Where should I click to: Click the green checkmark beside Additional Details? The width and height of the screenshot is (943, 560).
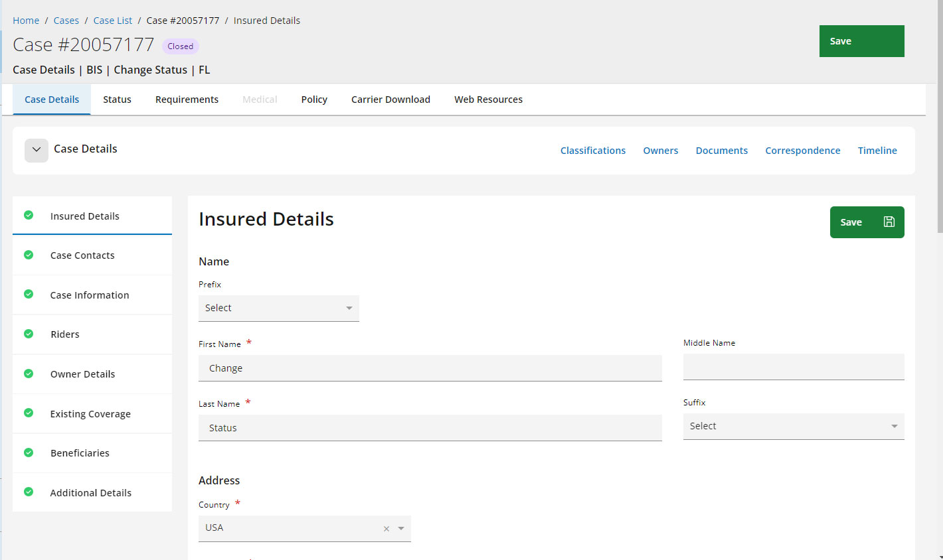click(x=29, y=492)
